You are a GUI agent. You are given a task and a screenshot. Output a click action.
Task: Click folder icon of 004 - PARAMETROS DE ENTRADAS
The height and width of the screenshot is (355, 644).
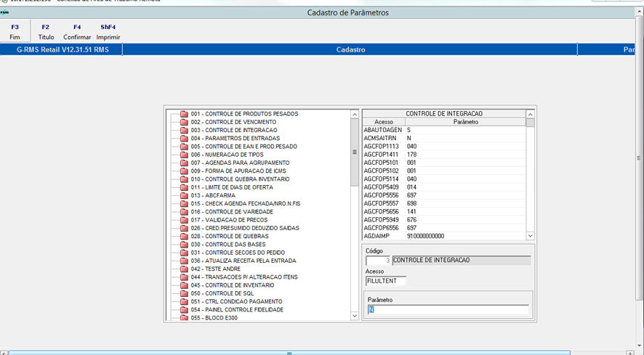point(184,139)
